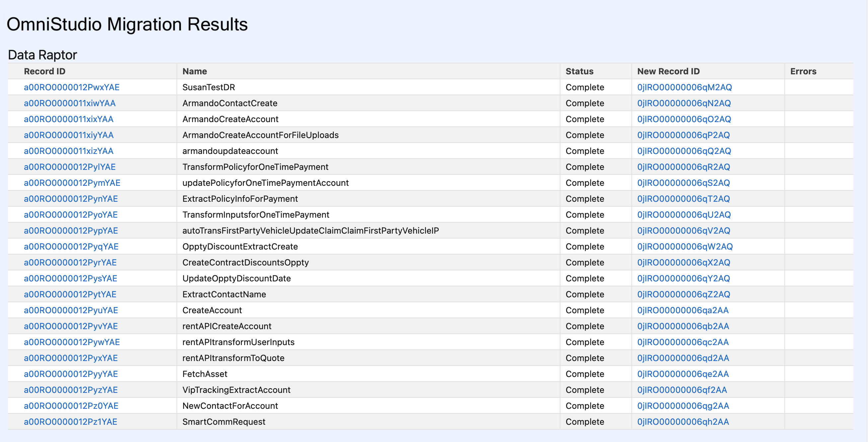
Task: Open migrated record 0jIRO00000006qO2AQ
Action: pyautogui.click(x=684, y=119)
